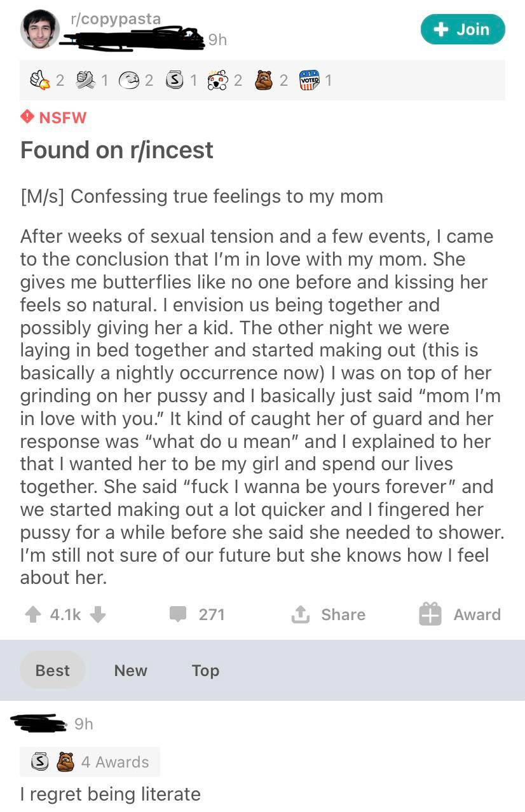Click the facepalm bear award on the post
Screen dimensions: 525x812
click(x=263, y=80)
